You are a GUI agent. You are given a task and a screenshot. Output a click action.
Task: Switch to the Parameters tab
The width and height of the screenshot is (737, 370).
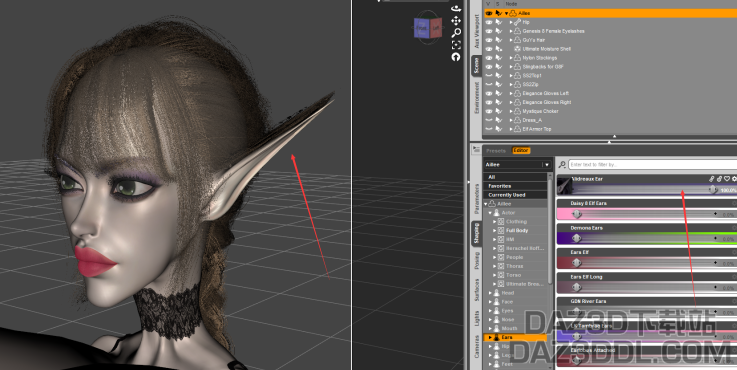tap(477, 198)
